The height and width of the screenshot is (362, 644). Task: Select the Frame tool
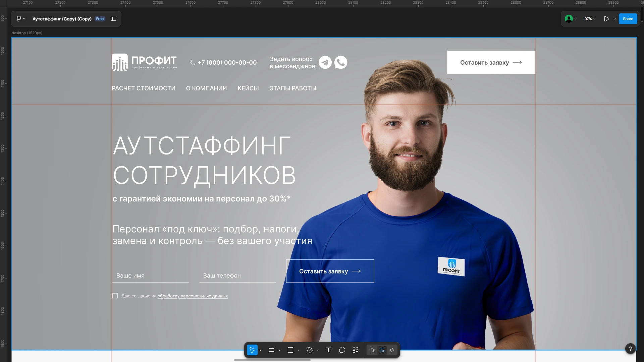[271, 350]
